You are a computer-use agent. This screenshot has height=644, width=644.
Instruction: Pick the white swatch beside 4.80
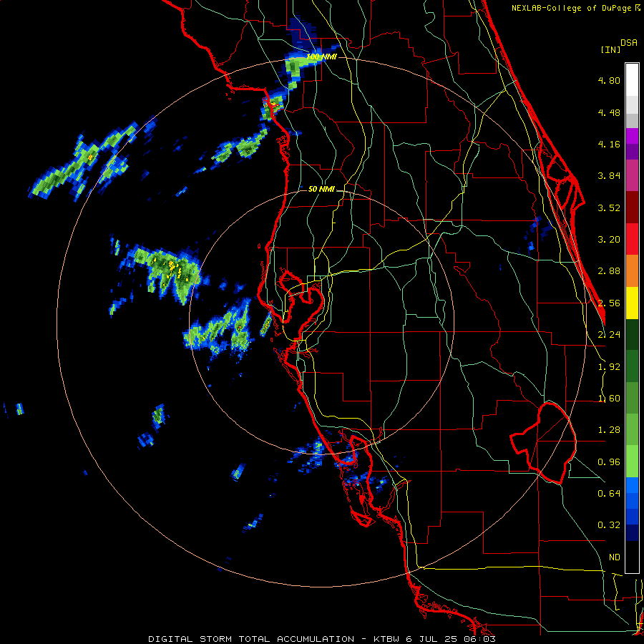(632, 80)
